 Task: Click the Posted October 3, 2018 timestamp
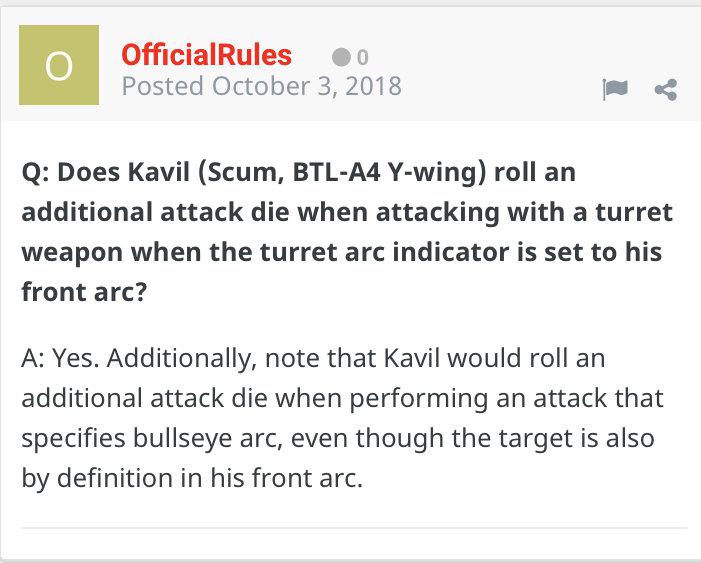coord(261,86)
